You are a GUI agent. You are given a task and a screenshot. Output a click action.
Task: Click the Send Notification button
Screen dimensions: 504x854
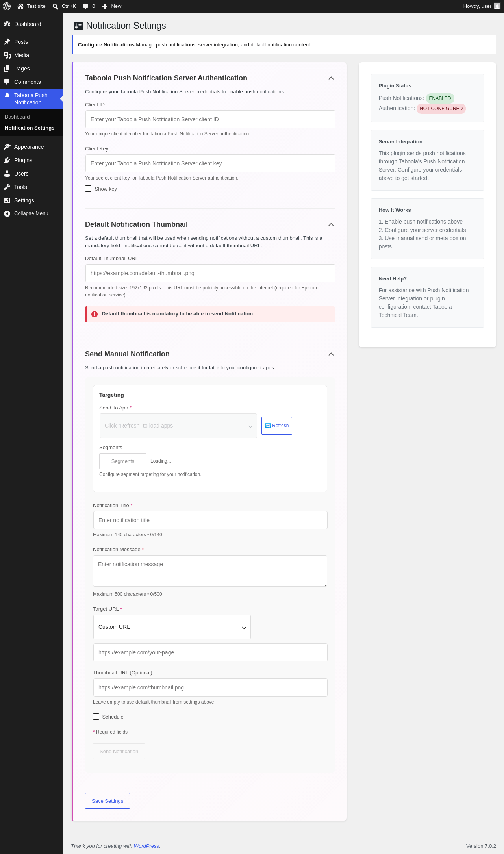click(119, 751)
